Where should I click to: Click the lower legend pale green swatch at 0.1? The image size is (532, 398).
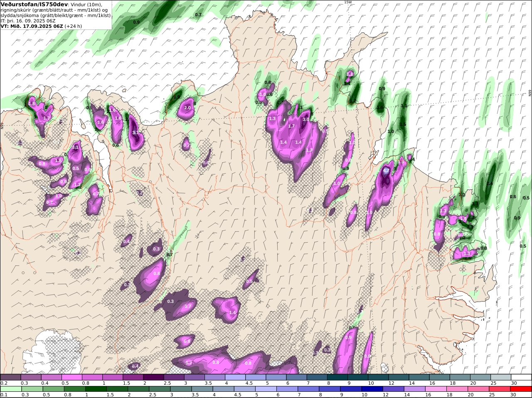[10, 389]
